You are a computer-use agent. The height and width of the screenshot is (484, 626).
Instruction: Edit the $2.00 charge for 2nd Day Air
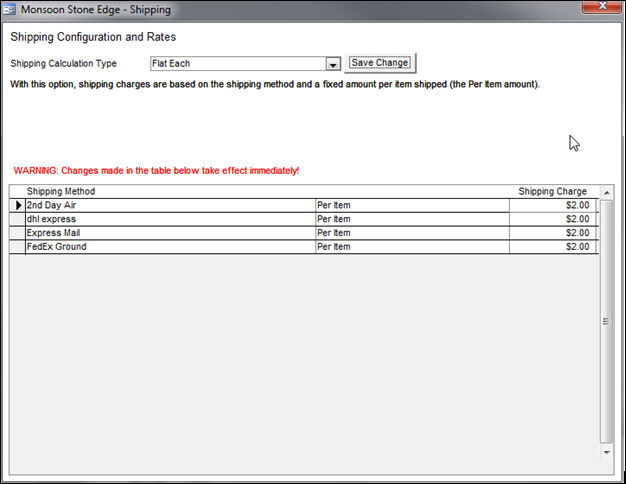point(553,205)
